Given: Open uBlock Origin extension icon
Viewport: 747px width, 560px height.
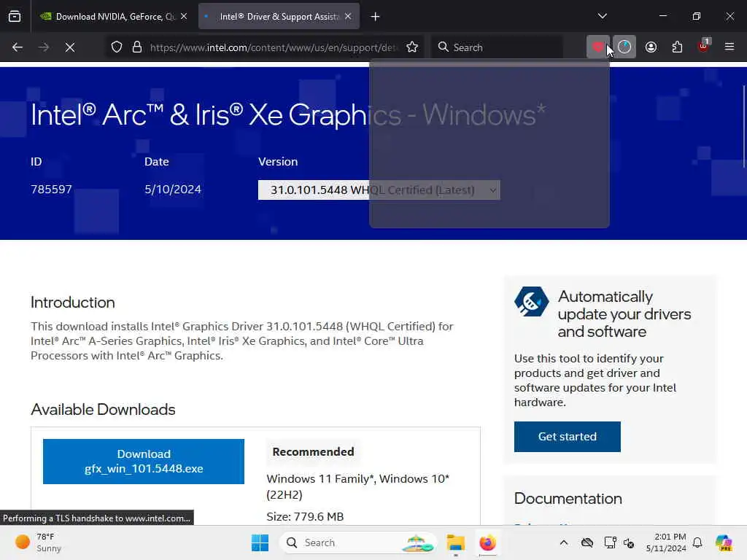Looking at the screenshot, I should coord(703,47).
